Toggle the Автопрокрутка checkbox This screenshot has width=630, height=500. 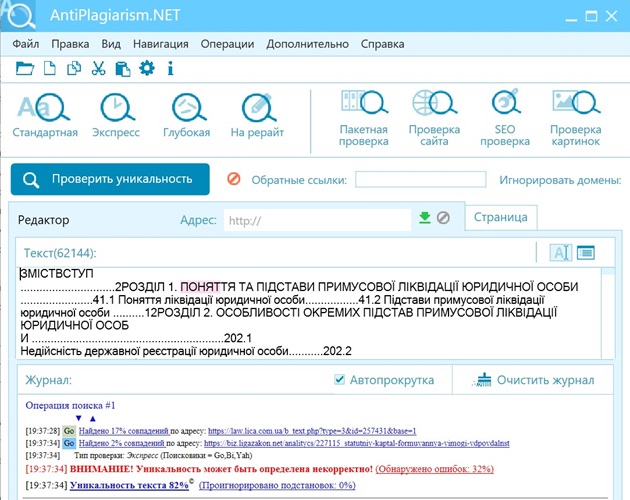coord(340,379)
